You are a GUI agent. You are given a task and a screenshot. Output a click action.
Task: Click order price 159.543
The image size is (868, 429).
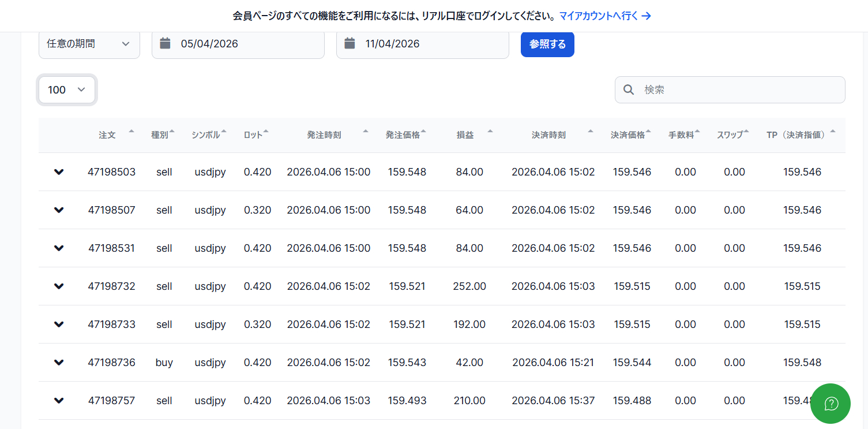pos(407,363)
